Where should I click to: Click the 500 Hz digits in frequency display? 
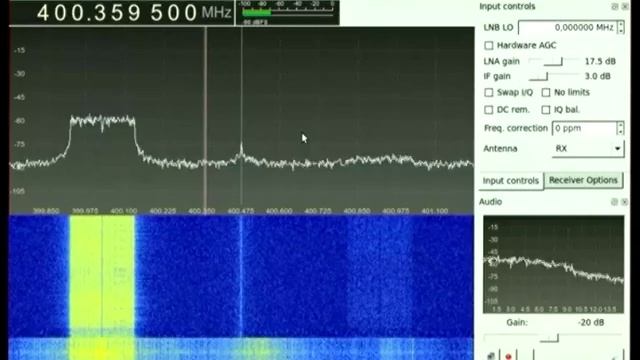pyautogui.click(x=174, y=13)
